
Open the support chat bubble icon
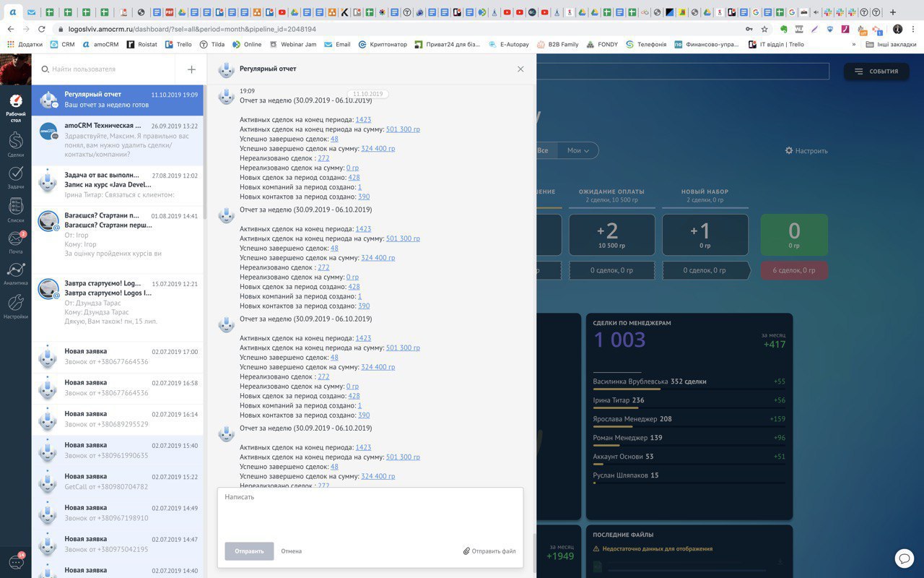(905, 558)
